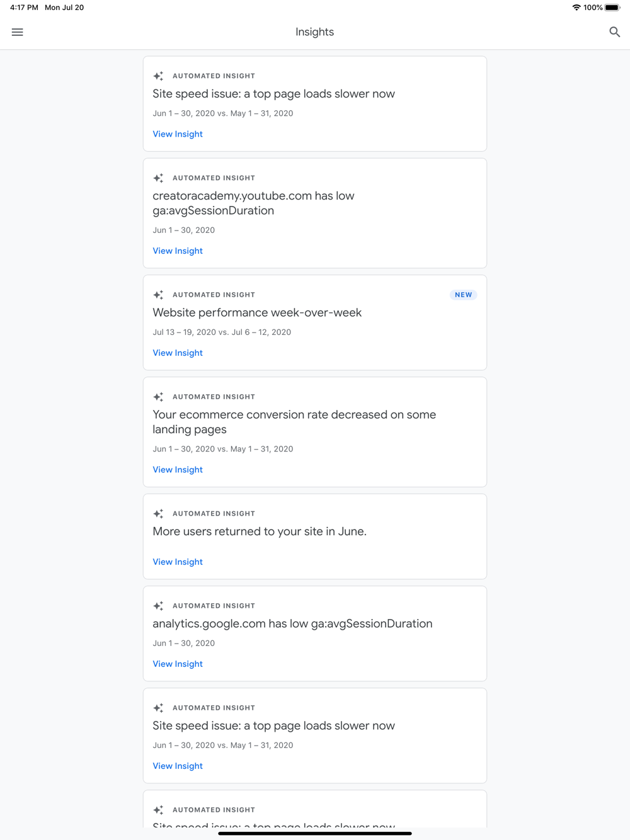Tap the home indicator bar
This screenshot has height=840, width=630.
click(315, 833)
